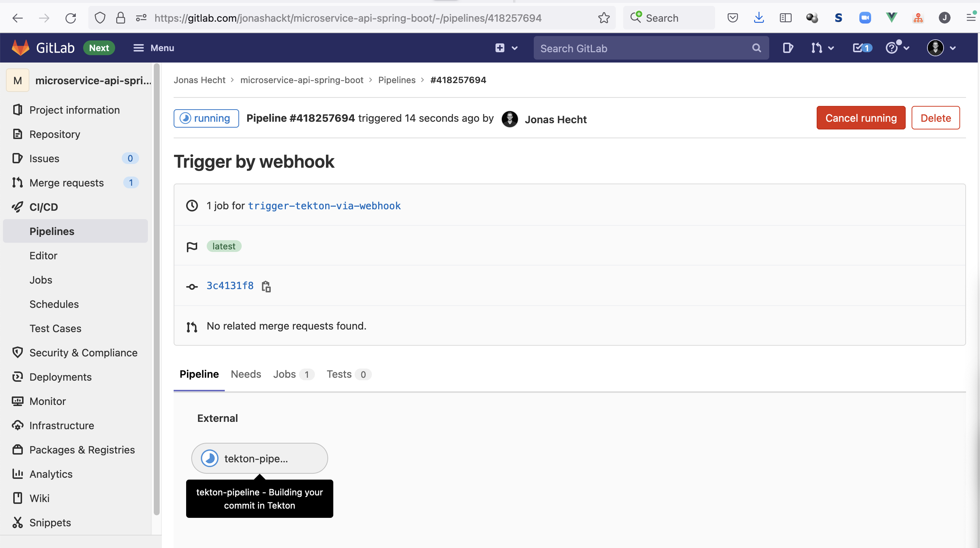Open Snippets in the sidebar
The width and height of the screenshot is (980, 548).
coord(50,523)
